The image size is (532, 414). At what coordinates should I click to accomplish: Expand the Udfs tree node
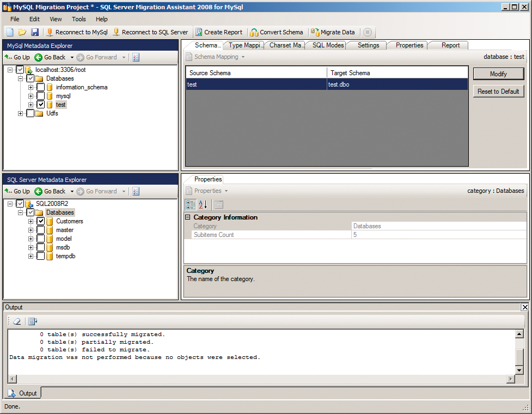click(20, 113)
